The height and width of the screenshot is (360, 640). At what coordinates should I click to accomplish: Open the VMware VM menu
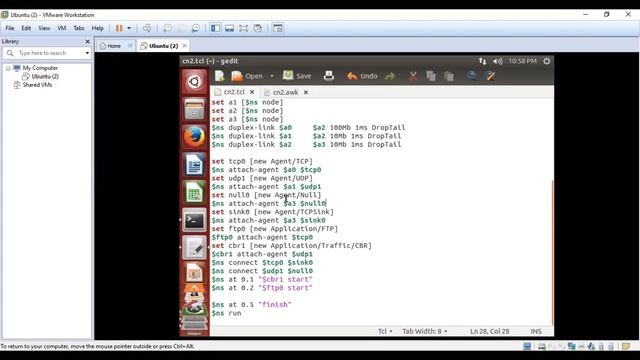click(x=62, y=28)
